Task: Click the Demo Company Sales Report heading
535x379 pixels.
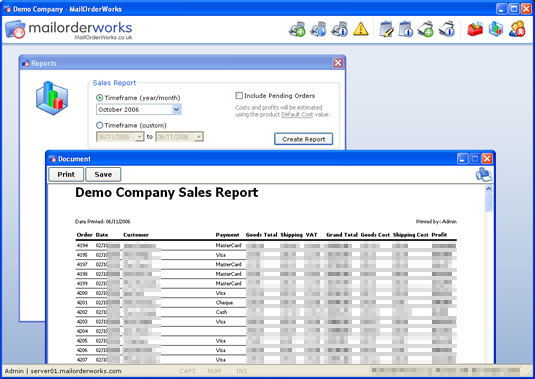Action: [x=167, y=193]
